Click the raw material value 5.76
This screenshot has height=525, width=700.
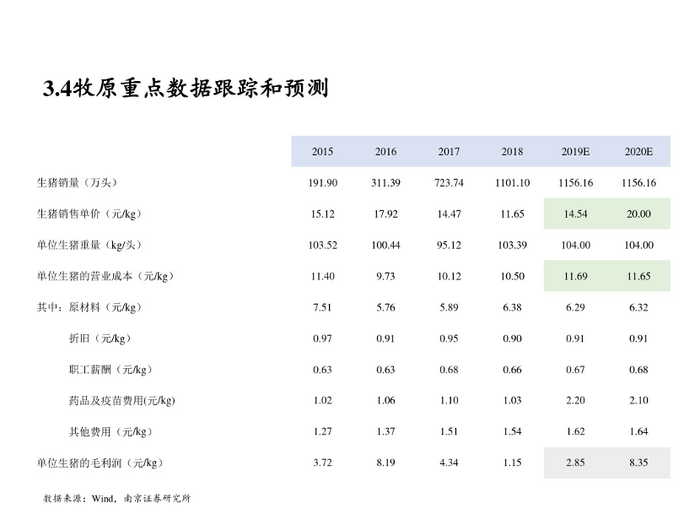click(386, 308)
